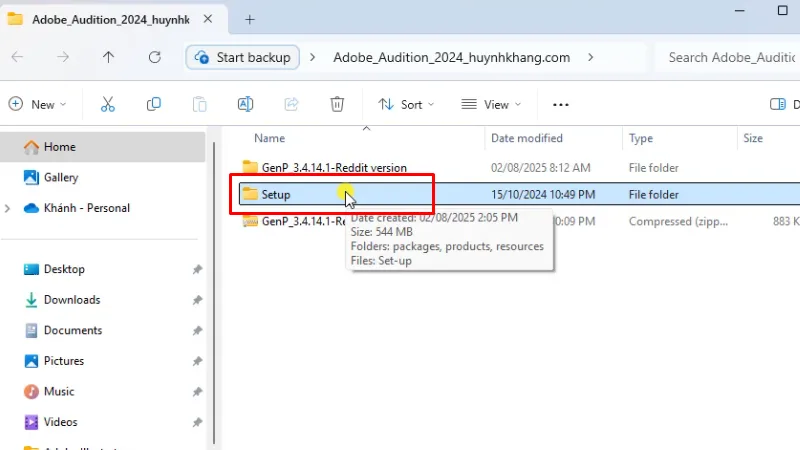Image resolution: width=800 pixels, height=450 pixels.
Task: Click the Share icon in toolbar
Action: 292,104
